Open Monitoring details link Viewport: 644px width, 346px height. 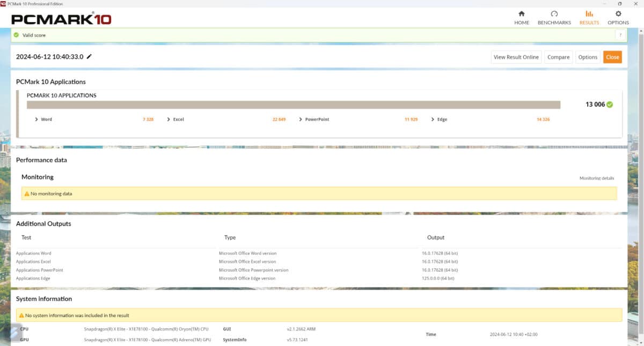pos(597,178)
